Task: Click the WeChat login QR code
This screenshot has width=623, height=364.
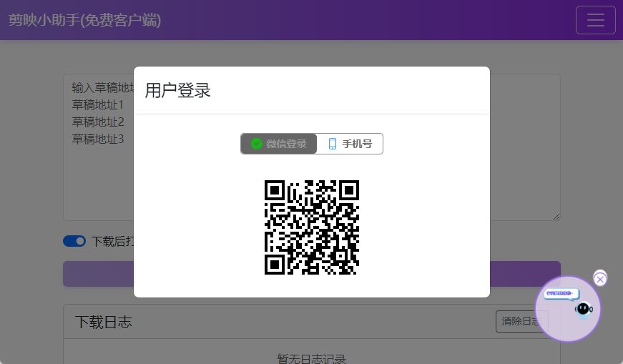Action: (312, 227)
